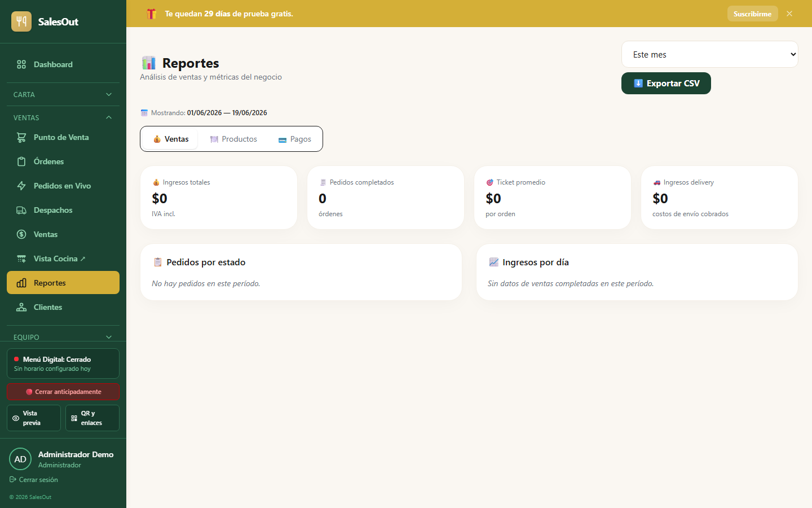Open Vista previa with the eye icon
Image resolution: width=812 pixels, height=508 pixels.
(x=34, y=418)
